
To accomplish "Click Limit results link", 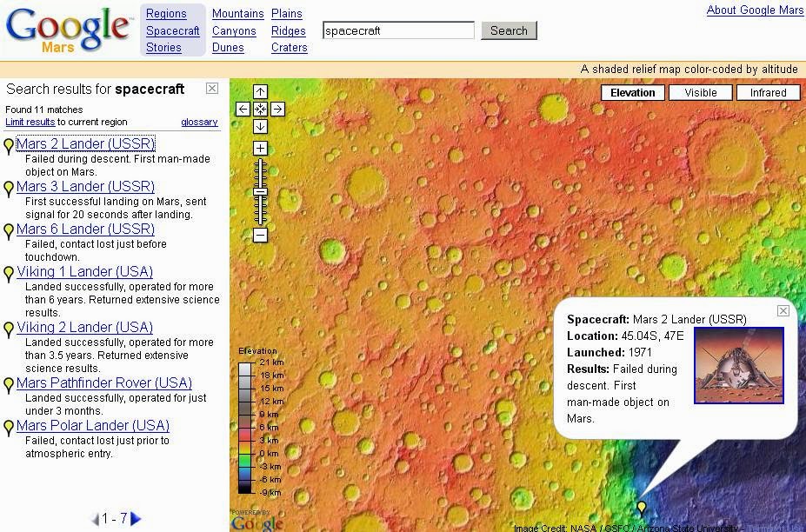I will point(30,122).
